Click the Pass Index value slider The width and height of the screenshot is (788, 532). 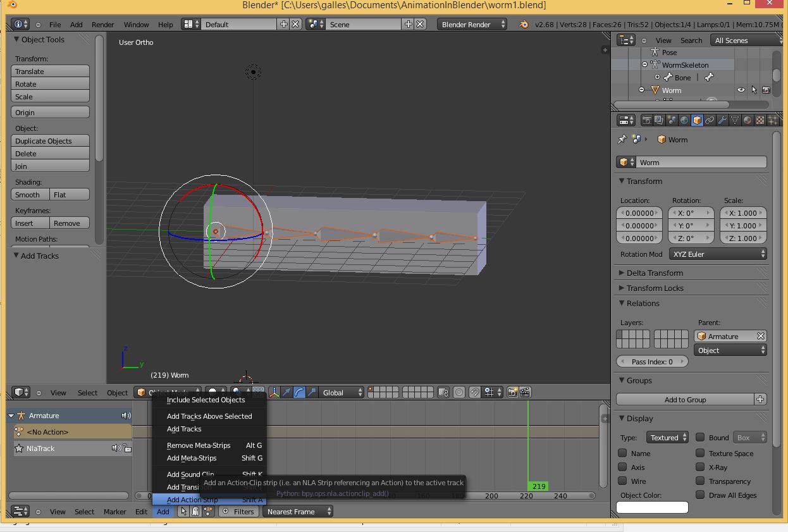coord(652,362)
